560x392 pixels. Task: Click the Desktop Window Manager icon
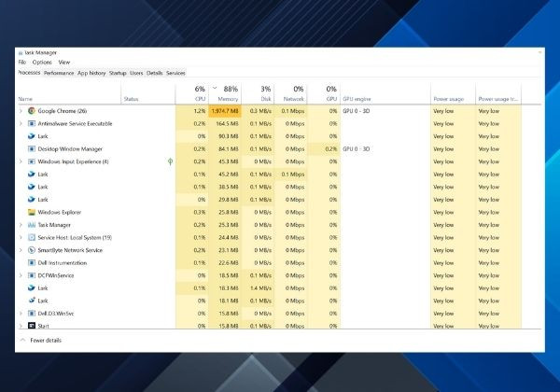(32, 149)
